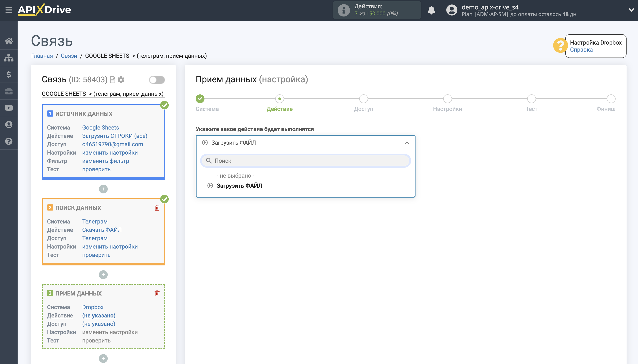Expand the user account menu arrow

click(x=631, y=10)
